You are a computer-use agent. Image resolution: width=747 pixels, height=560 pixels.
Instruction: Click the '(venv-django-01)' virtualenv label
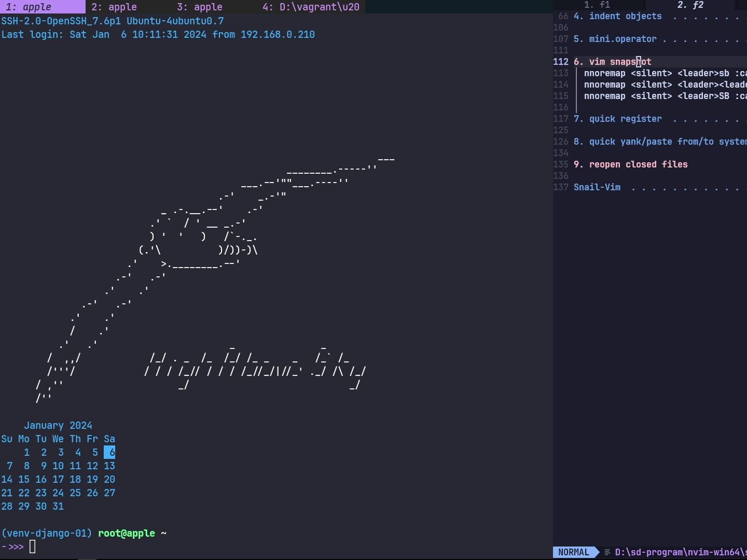pyautogui.click(x=47, y=533)
